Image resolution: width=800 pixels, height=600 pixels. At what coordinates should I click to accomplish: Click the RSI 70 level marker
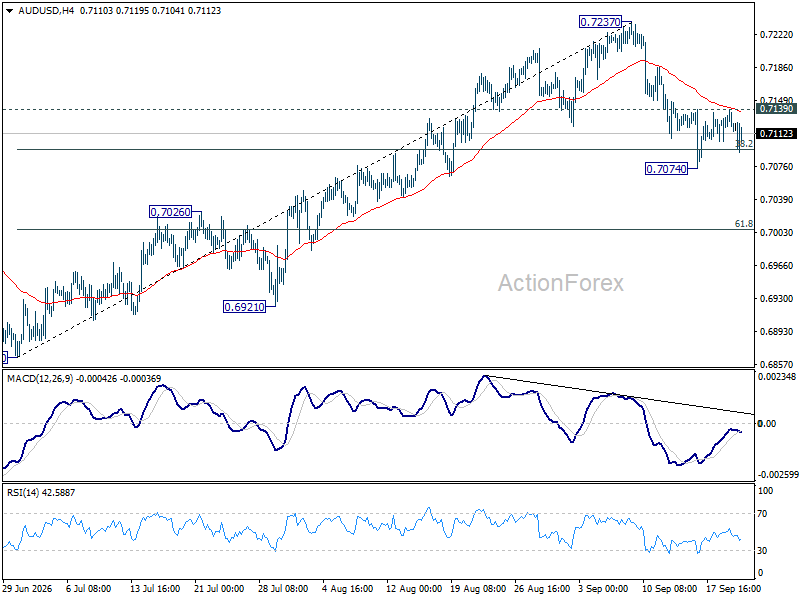point(762,514)
